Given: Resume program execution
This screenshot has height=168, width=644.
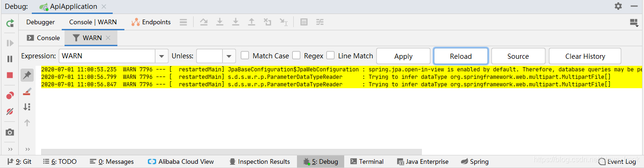Looking at the screenshot, I should pos(9,43).
